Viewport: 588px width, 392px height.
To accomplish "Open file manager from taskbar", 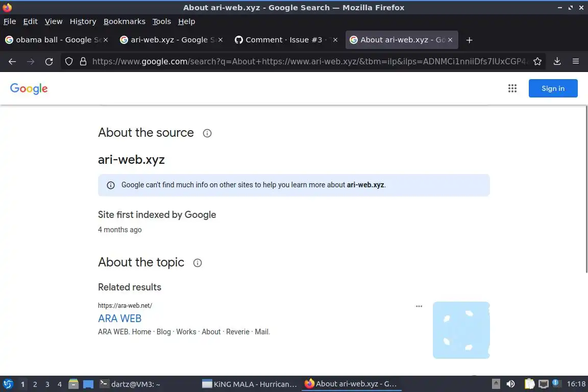I will tap(73, 384).
